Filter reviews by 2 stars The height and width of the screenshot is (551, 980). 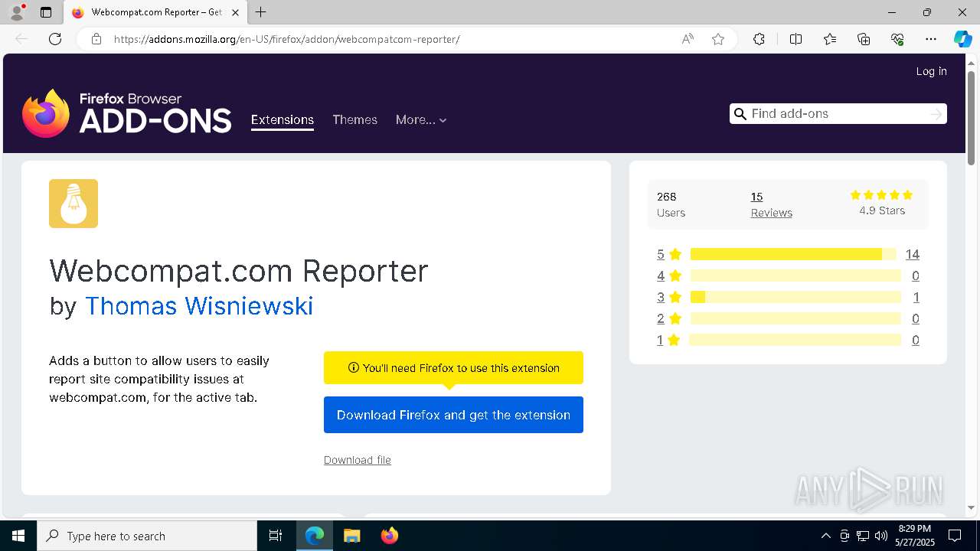(668, 318)
